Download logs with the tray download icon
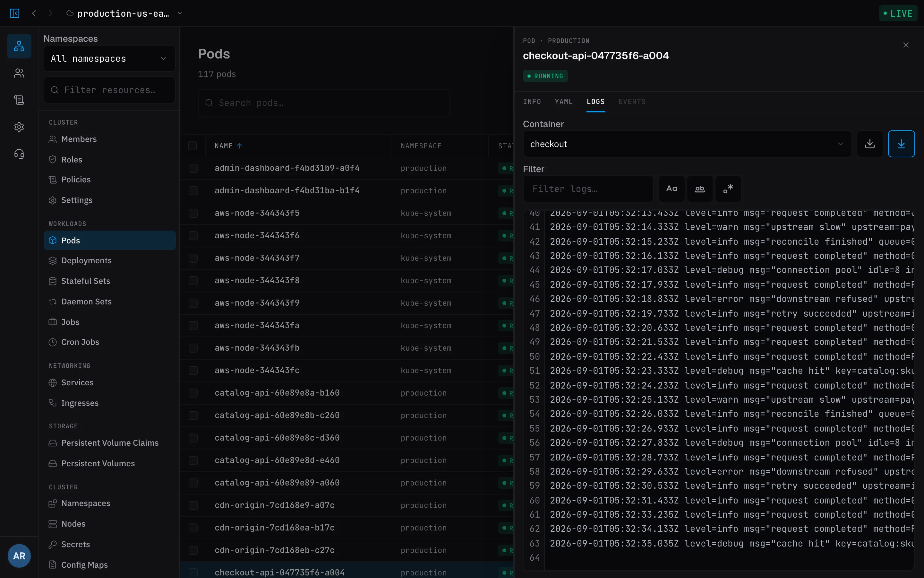The image size is (924, 578). (870, 144)
